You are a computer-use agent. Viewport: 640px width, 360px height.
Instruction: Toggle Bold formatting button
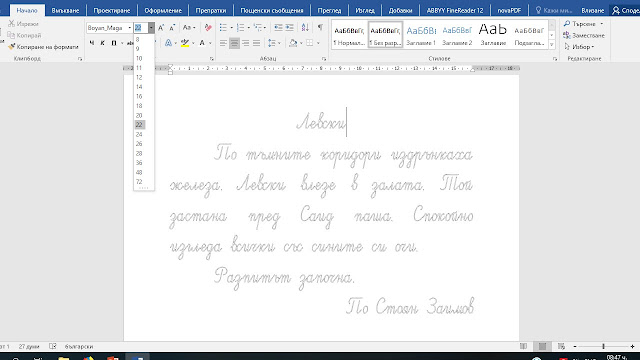pyautogui.click(x=91, y=43)
